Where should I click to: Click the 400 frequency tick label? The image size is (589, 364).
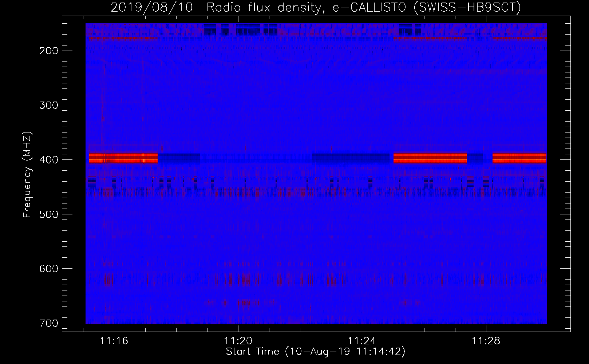pyautogui.click(x=49, y=160)
